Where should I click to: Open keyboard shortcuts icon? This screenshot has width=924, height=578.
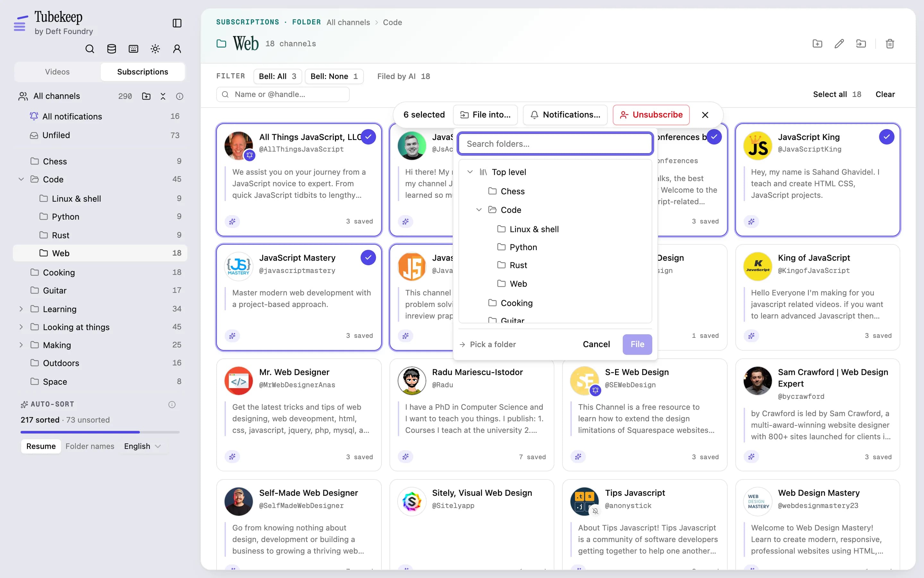pos(133,49)
